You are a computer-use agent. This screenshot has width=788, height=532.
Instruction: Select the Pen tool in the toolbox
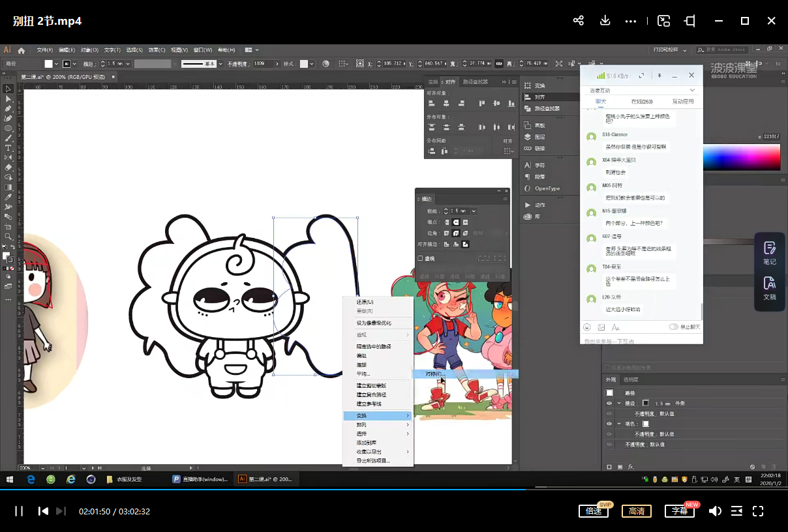[x=8, y=108]
